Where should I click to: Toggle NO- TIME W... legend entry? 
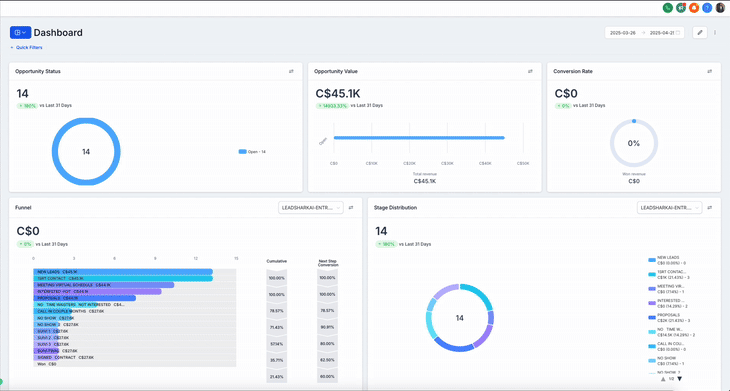672,332
